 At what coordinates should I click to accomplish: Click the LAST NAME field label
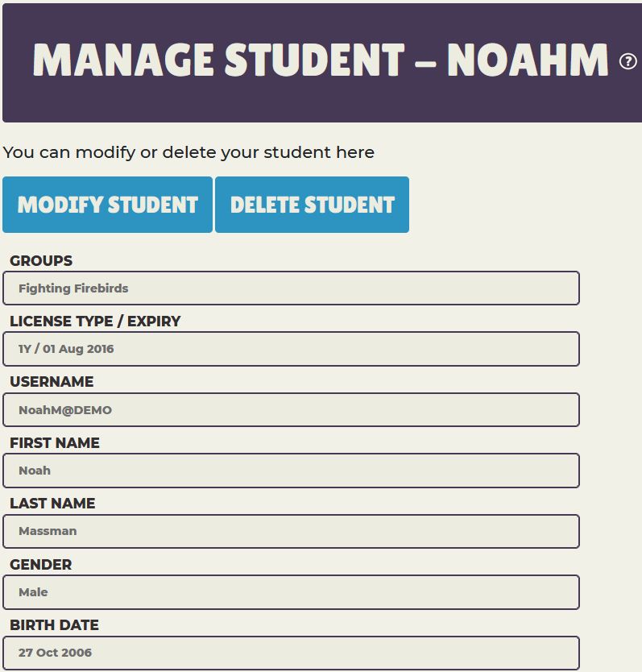click(50, 504)
